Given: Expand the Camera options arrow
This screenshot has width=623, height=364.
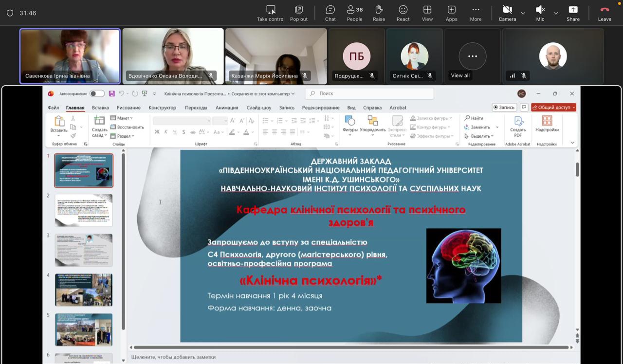Looking at the screenshot, I should click(523, 13).
